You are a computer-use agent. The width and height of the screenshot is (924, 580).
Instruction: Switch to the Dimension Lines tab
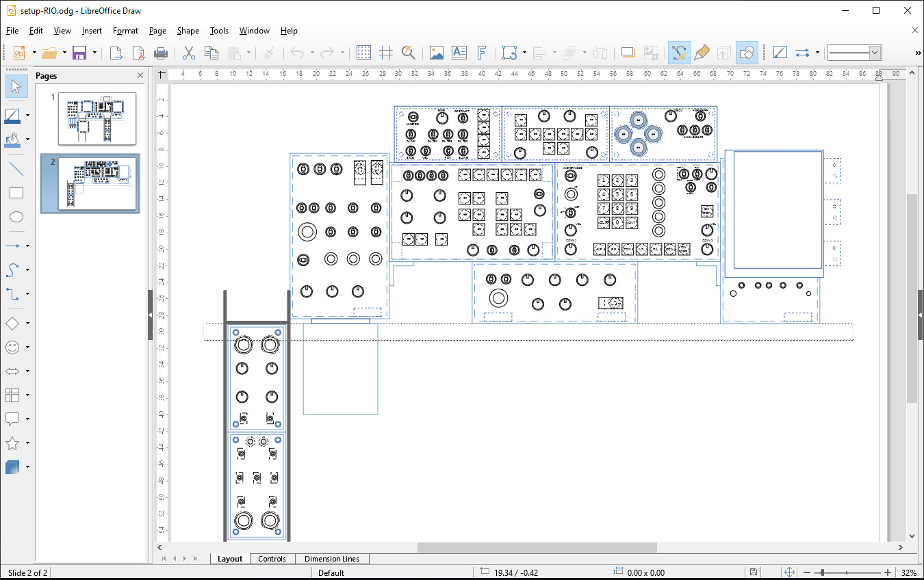click(331, 559)
